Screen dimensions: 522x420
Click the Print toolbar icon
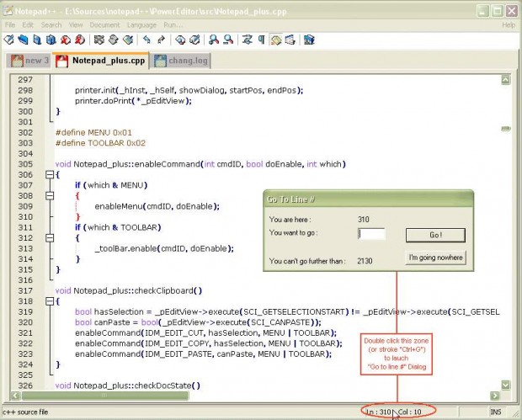[x=309, y=40]
